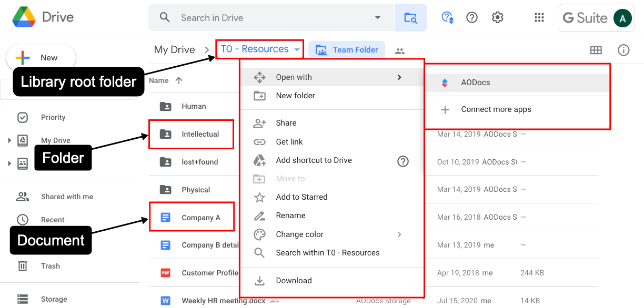Click the Weekly HR meeting.docx file name

tap(224, 301)
